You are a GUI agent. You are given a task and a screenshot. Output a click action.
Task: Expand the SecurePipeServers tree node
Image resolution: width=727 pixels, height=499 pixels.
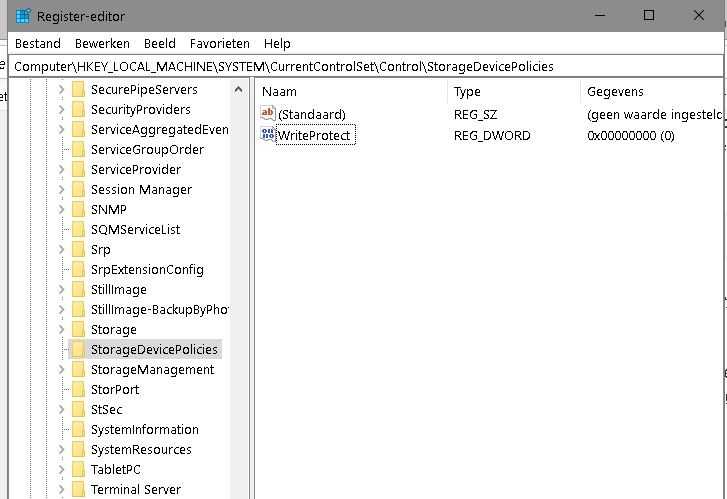(x=61, y=90)
